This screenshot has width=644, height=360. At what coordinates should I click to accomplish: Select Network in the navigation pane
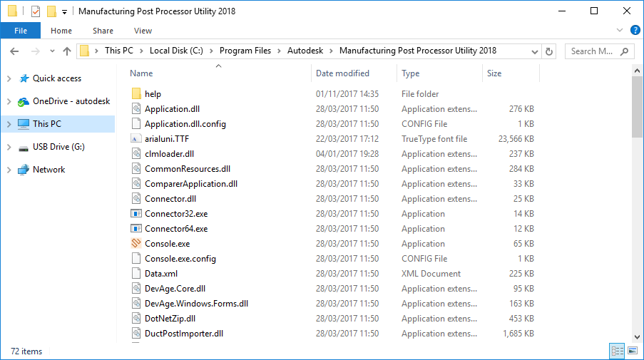[x=49, y=170]
